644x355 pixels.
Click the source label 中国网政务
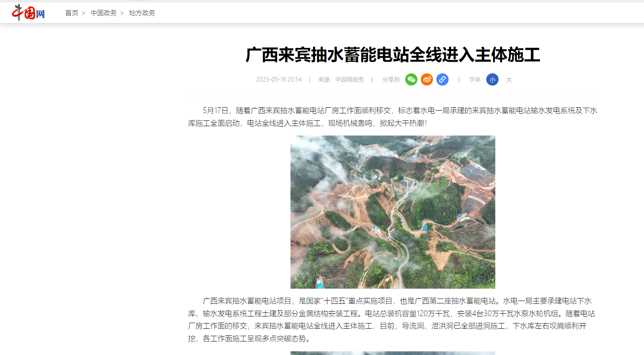point(349,79)
